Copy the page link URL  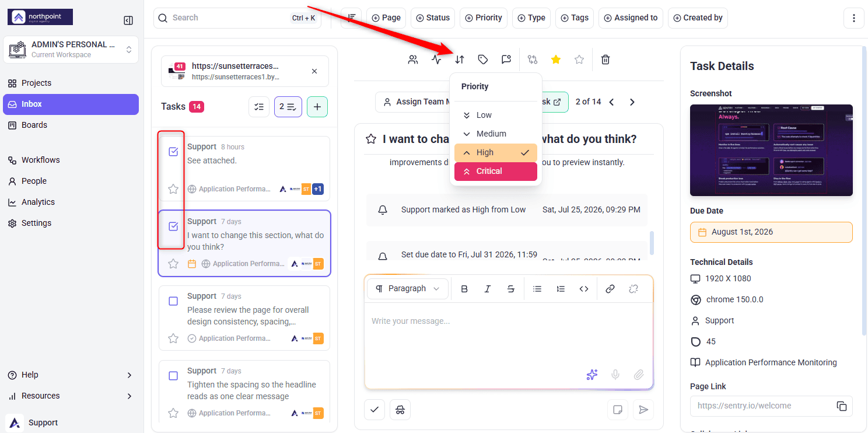click(x=841, y=406)
